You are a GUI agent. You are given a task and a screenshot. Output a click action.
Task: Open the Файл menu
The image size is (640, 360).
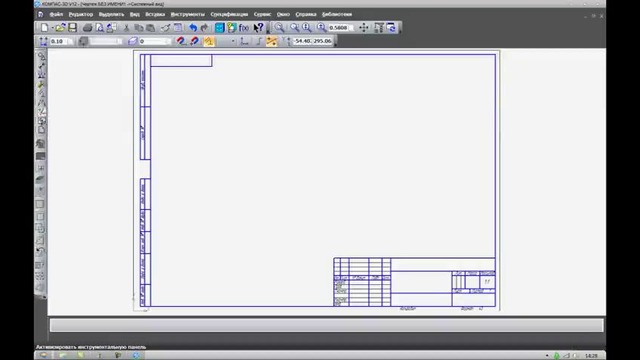click(x=56, y=14)
